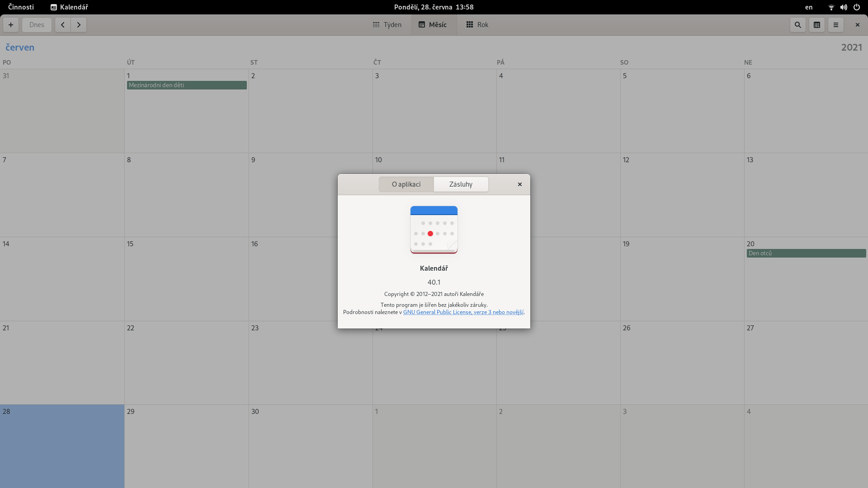Open the calendar management grid icon
The height and width of the screenshot is (488, 868).
(x=817, y=25)
